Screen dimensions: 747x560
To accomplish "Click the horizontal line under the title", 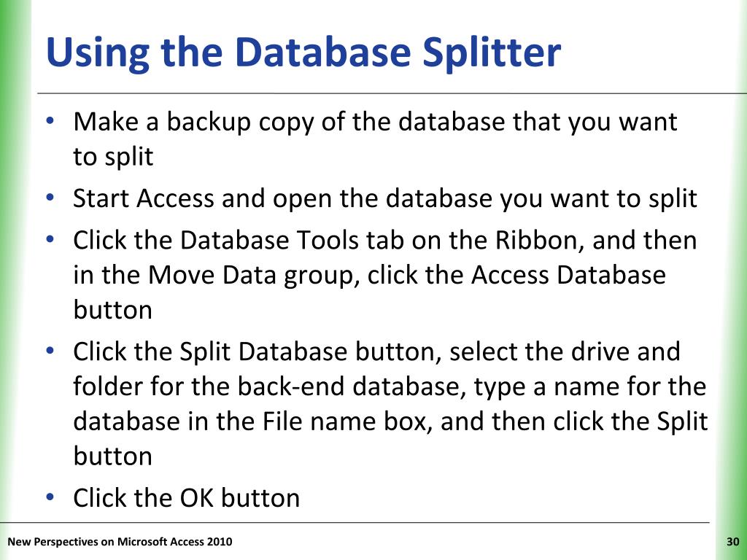I will coord(392,93).
